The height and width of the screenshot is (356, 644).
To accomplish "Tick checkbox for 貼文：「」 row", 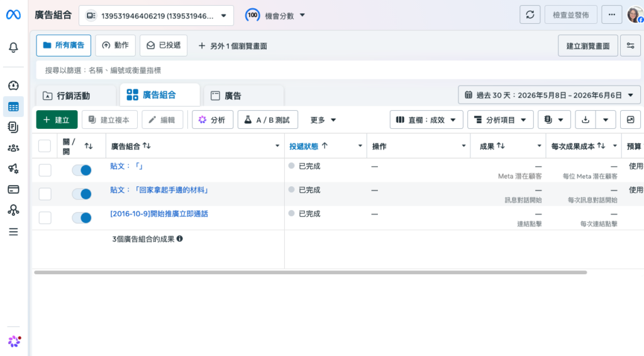I will (45, 170).
